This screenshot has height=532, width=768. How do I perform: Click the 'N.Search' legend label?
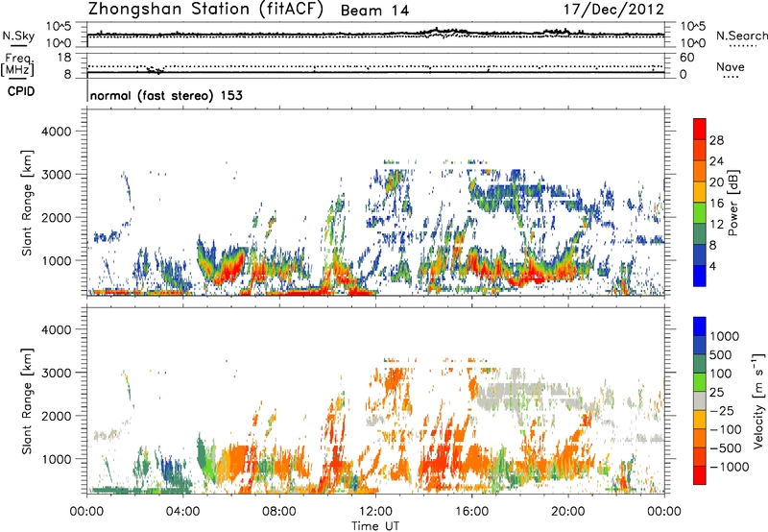click(741, 36)
